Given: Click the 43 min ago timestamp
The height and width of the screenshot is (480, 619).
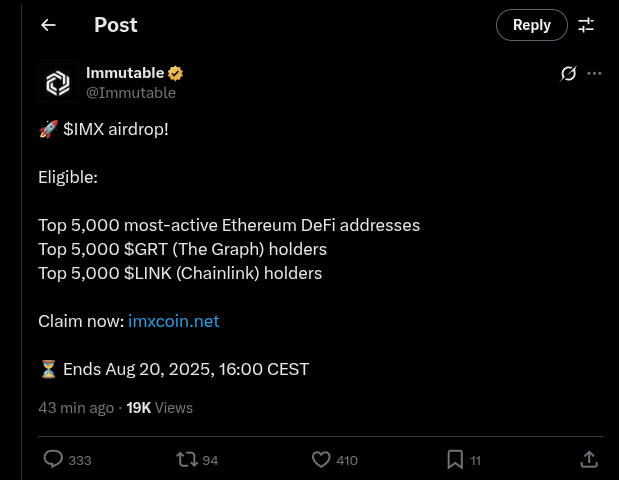Looking at the screenshot, I should coord(76,408).
